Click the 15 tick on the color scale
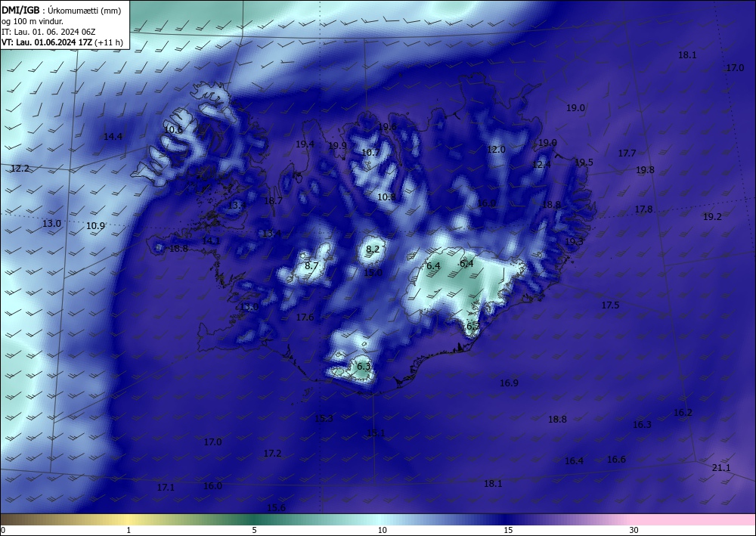Screen dimensions: 756x536 tap(508, 530)
